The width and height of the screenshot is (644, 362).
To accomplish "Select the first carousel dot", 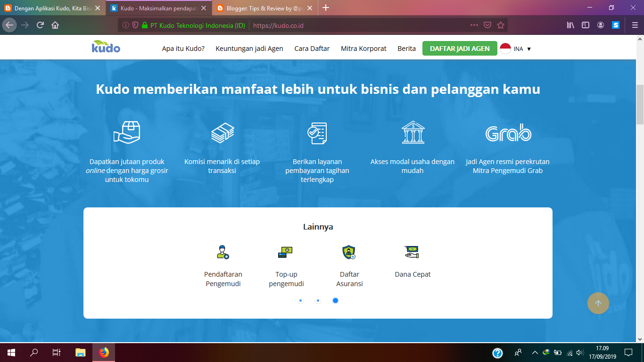I will (x=301, y=300).
